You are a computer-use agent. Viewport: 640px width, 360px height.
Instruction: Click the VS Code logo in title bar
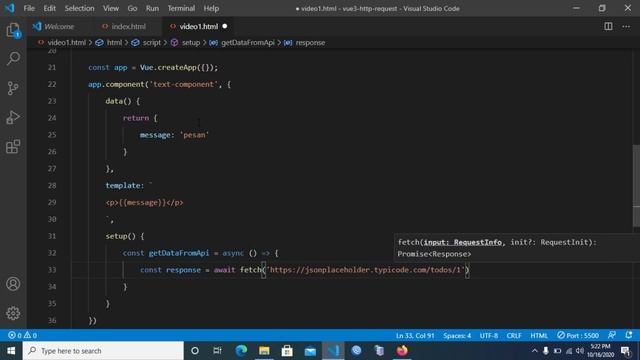coord(9,8)
